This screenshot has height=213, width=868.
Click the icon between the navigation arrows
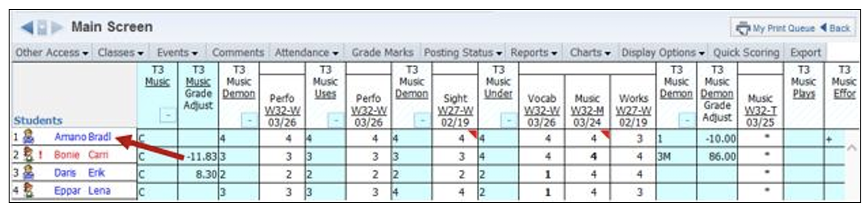click(x=42, y=28)
